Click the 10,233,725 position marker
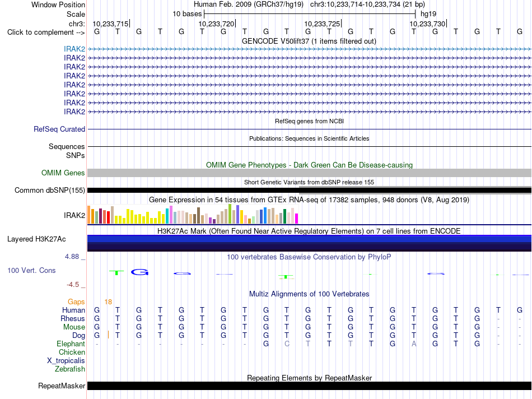532x399 pixels. [322, 24]
